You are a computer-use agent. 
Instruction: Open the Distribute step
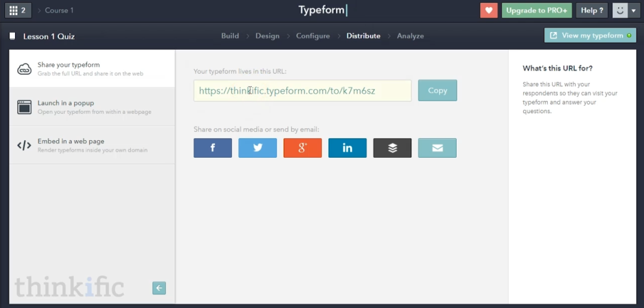pyautogui.click(x=364, y=36)
